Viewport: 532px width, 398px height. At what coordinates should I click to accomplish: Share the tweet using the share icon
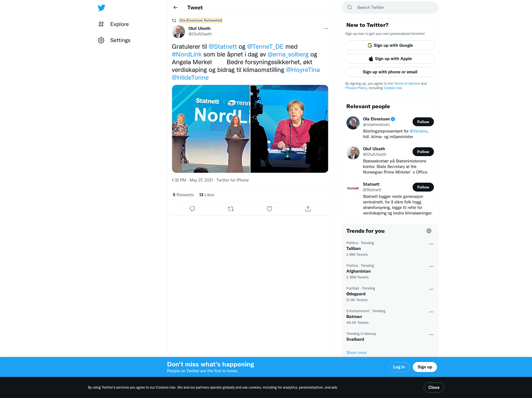pos(308,209)
